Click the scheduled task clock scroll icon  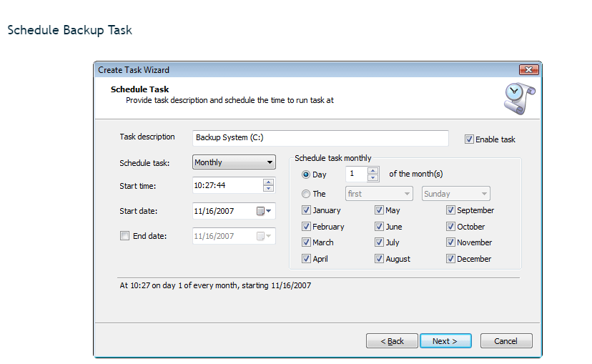click(520, 99)
